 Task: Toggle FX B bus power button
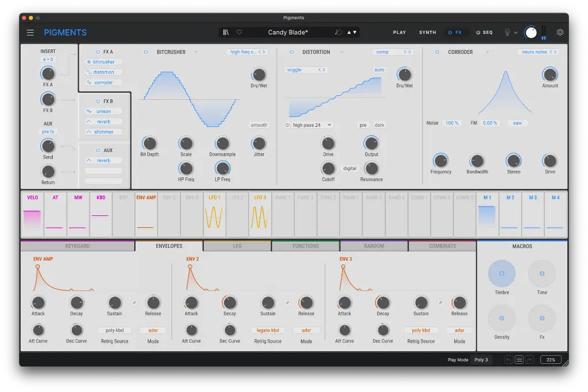[98, 101]
